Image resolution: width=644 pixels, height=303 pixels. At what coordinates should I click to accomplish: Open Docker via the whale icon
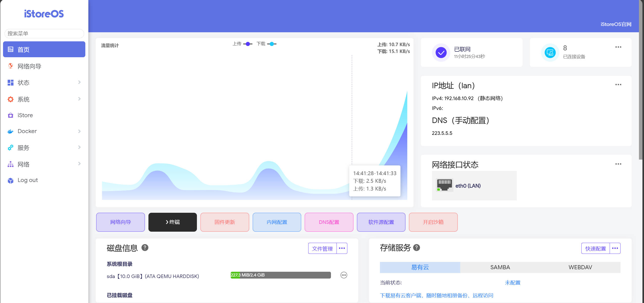[x=10, y=131]
